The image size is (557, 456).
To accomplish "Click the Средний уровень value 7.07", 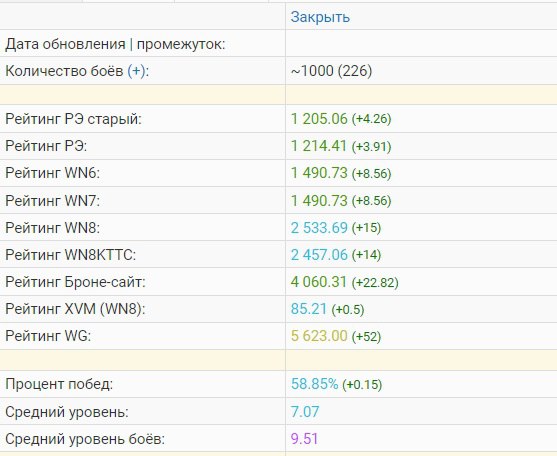I will [x=305, y=412].
